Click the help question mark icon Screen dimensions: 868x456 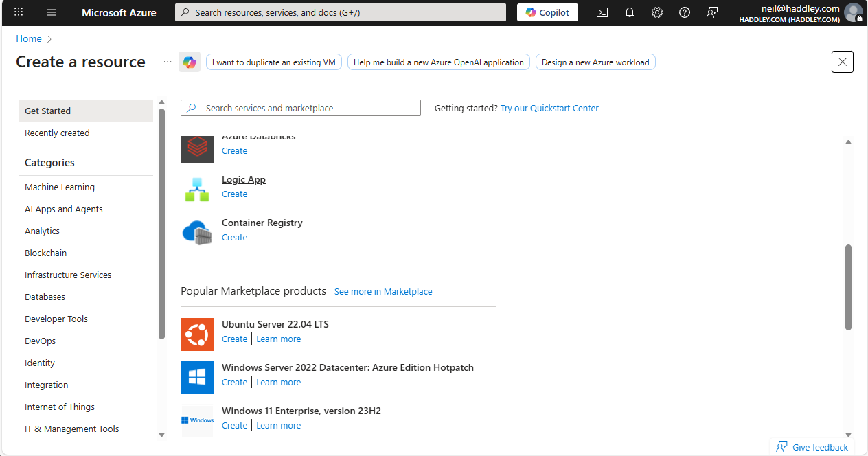(x=685, y=12)
